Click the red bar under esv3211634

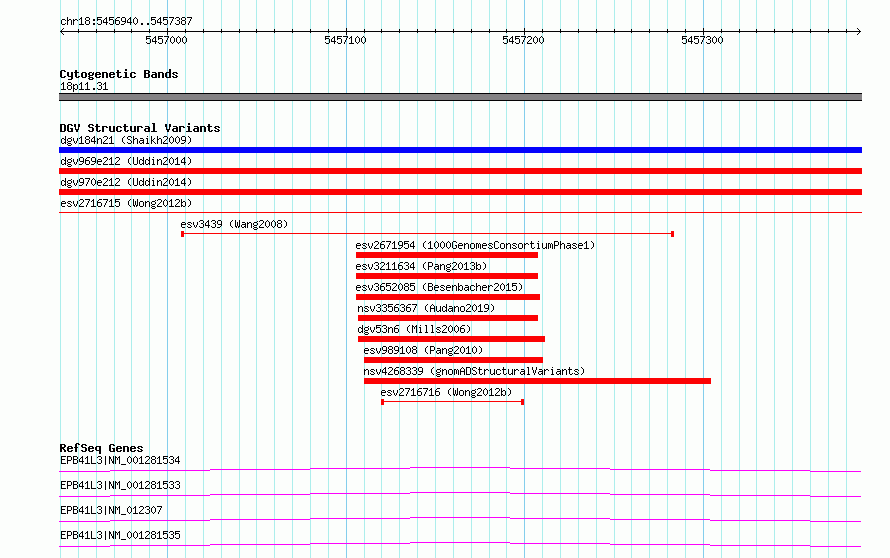tap(447, 276)
